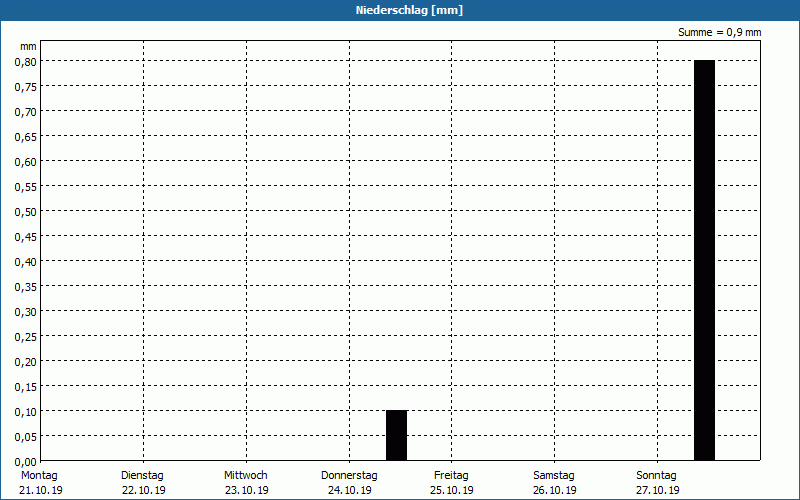Click the 0,10 y-axis value
This screenshot has width=800, height=500.
26,412
